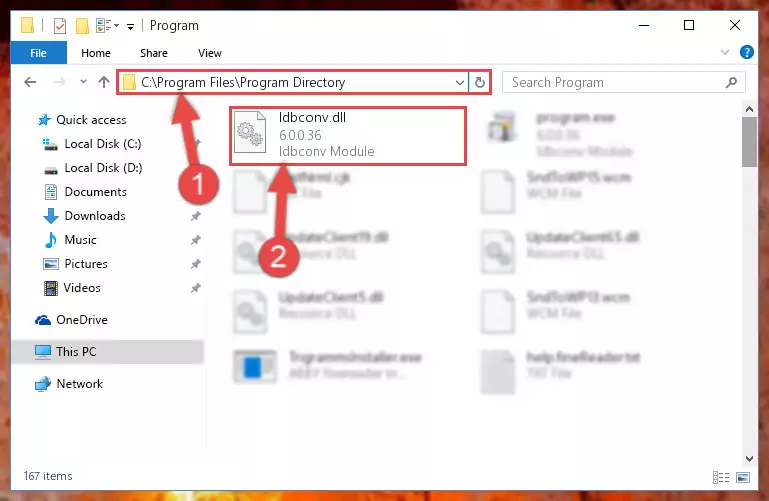
Task: Switch to large icons view layout
Action: pyautogui.click(x=743, y=477)
